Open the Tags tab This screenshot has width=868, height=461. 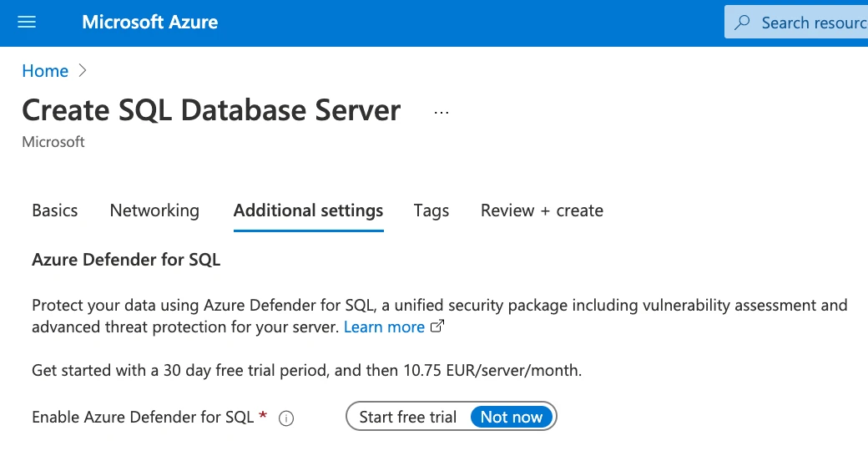pos(431,210)
